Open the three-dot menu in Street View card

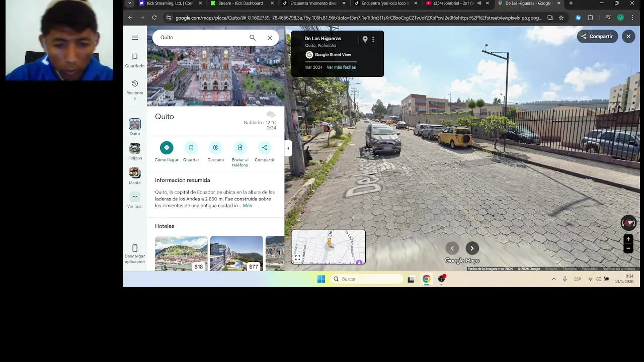pos(373,39)
